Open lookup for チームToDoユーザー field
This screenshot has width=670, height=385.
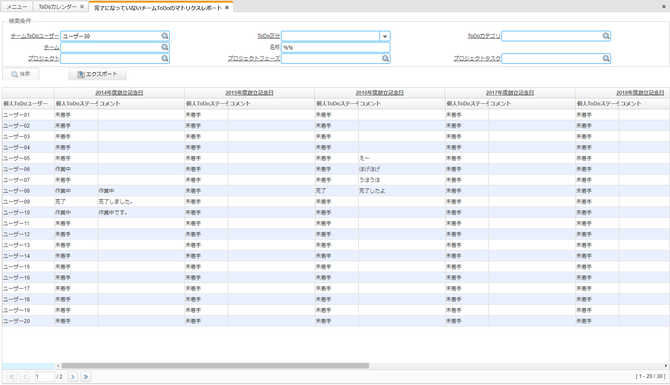[165, 36]
